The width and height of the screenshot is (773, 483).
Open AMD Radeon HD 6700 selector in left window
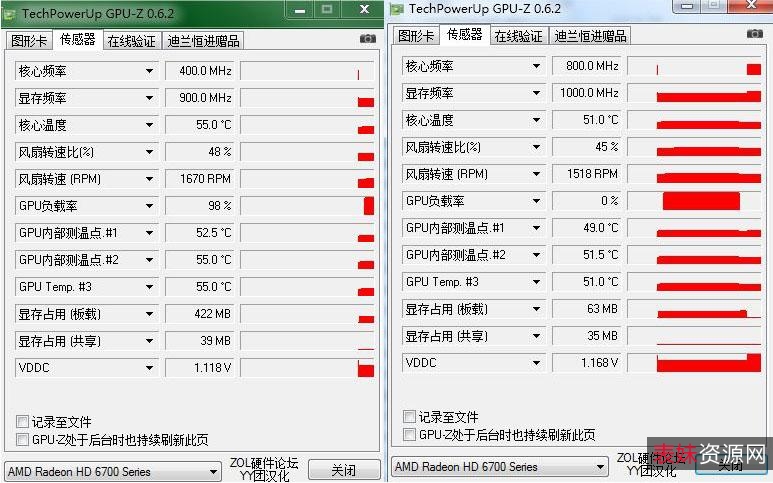click(x=113, y=472)
